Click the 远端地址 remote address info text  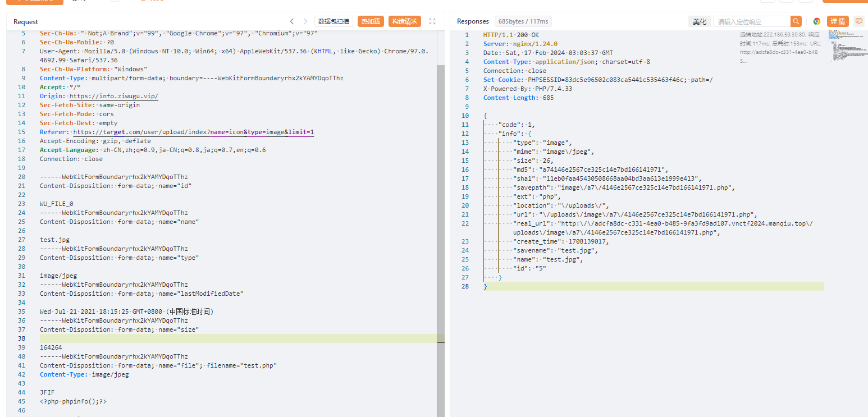pos(780,48)
